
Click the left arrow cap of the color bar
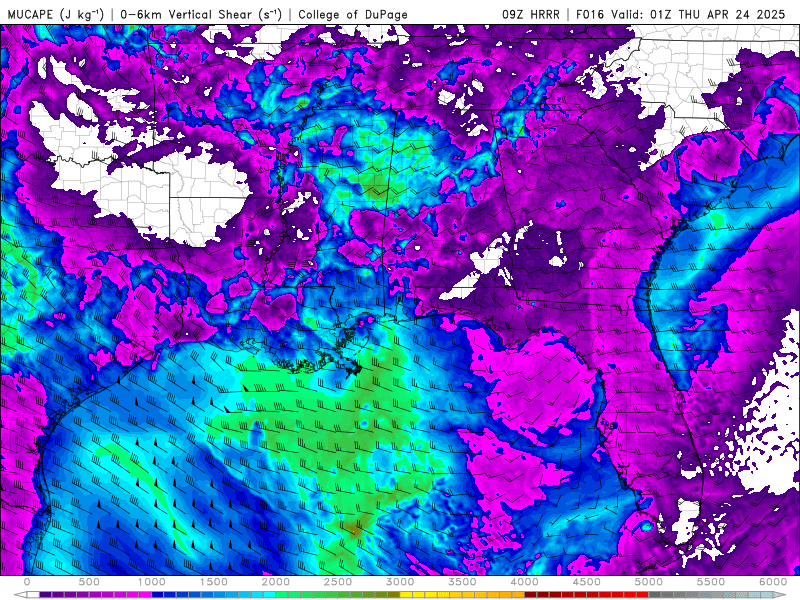(x=20, y=594)
